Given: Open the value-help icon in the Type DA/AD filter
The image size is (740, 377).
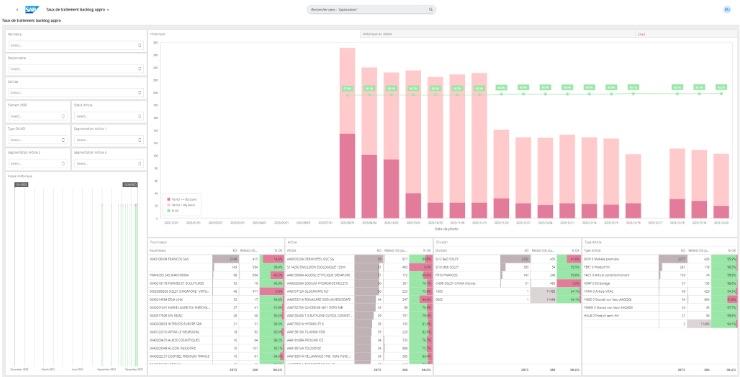Looking at the screenshot, I should tap(63, 140).
